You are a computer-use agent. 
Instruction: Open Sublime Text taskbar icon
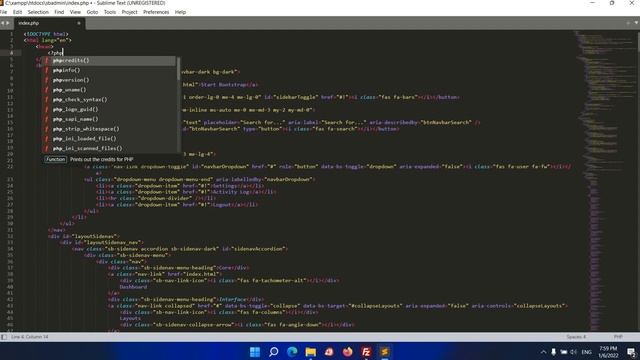click(x=384, y=352)
